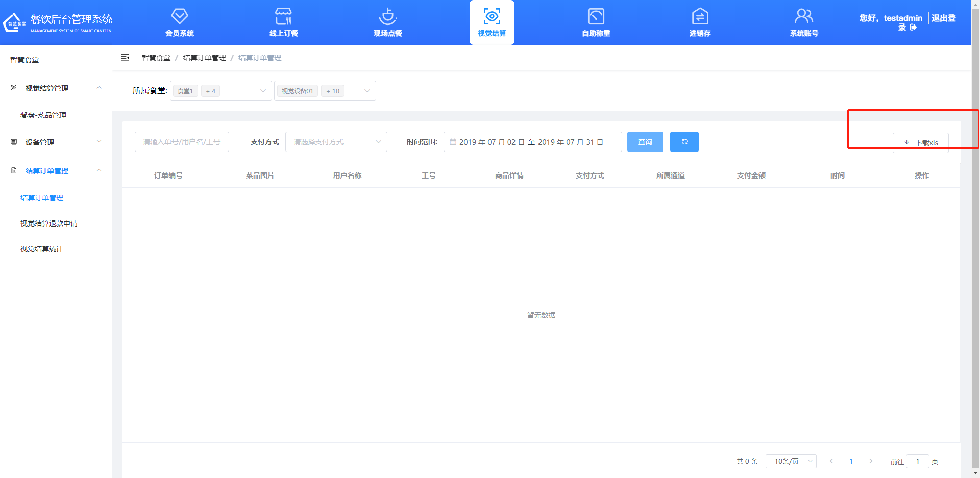Open the 支付方式 payment method dropdown
Viewport: 980px width, 478px height.
pos(336,142)
